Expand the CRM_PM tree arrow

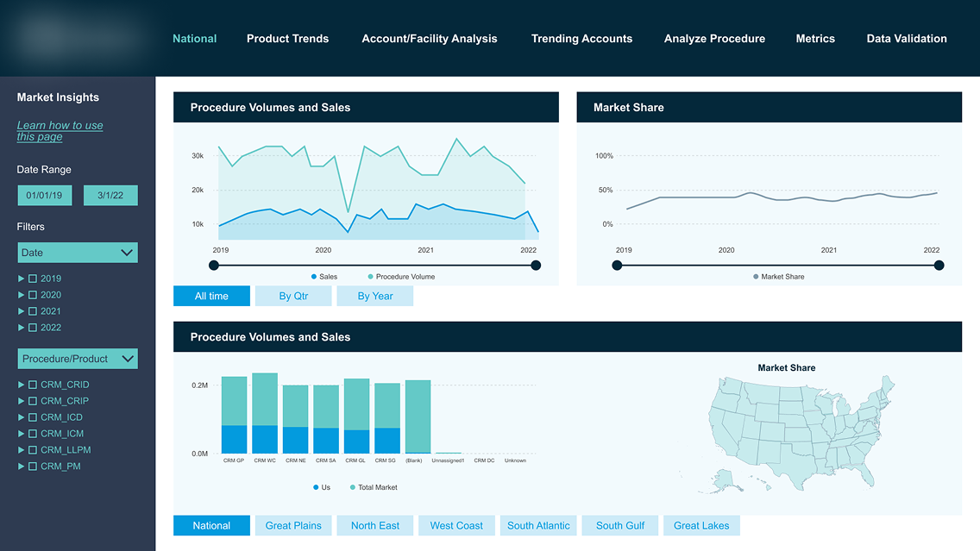click(22, 466)
